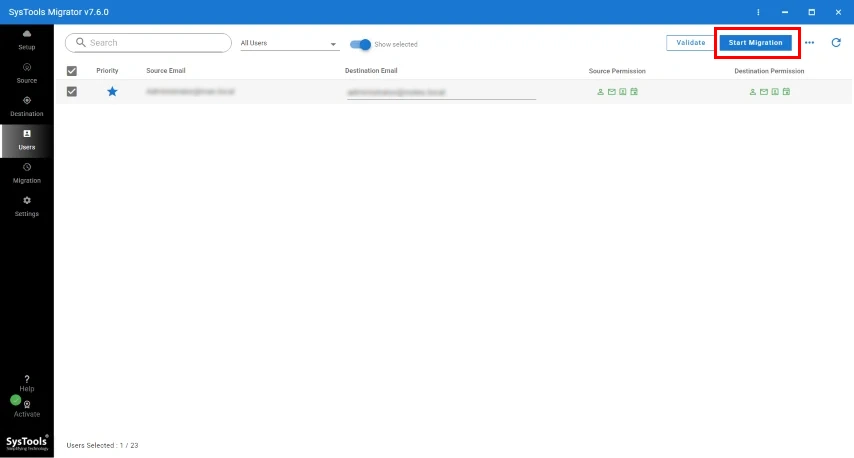Screen dimensions: 854x458
Task: Click the Destination Email column header
Action: [x=371, y=71]
